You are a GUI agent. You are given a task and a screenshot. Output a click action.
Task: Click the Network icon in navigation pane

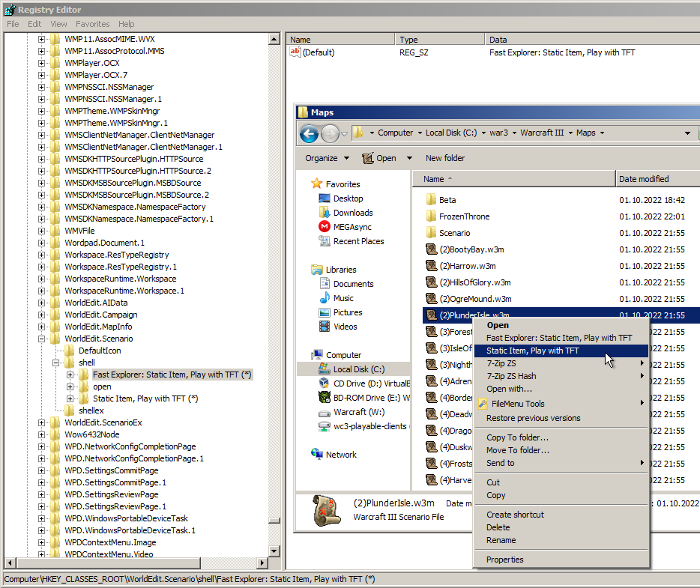[316, 454]
